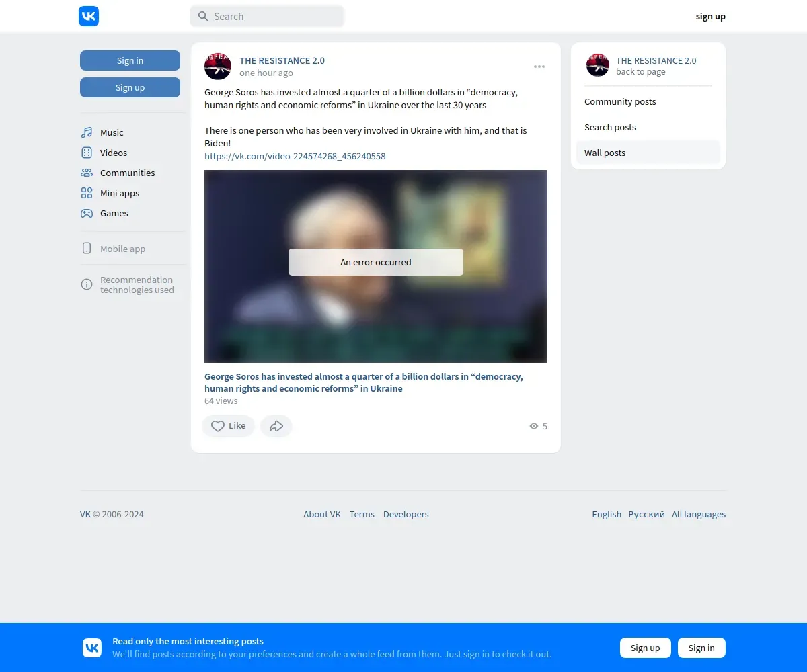Viewport: 807px width, 672px height.
Task: Click the heart Like button
Action: point(229,426)
